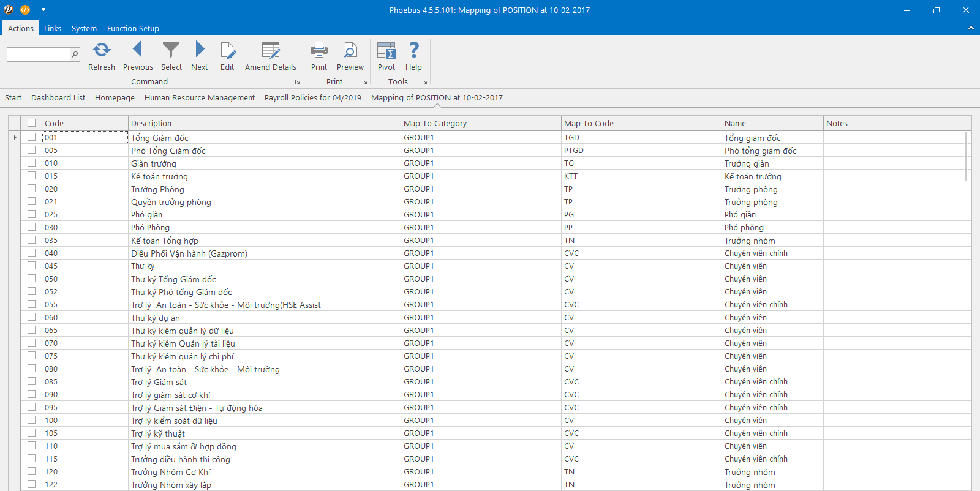Switch to Human Resource Management tab

[200, 97]
